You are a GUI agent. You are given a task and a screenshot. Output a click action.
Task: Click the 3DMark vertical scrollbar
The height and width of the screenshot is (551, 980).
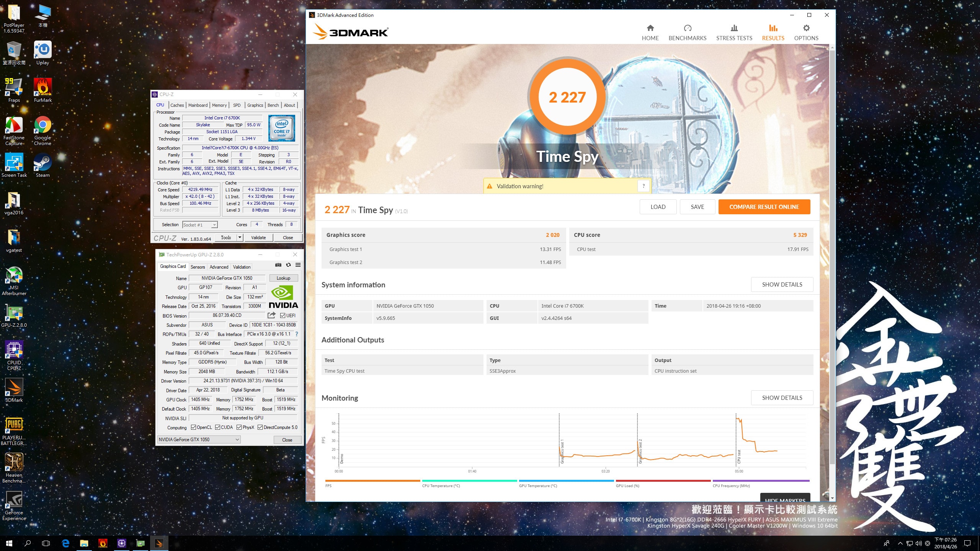click(832, 256)
